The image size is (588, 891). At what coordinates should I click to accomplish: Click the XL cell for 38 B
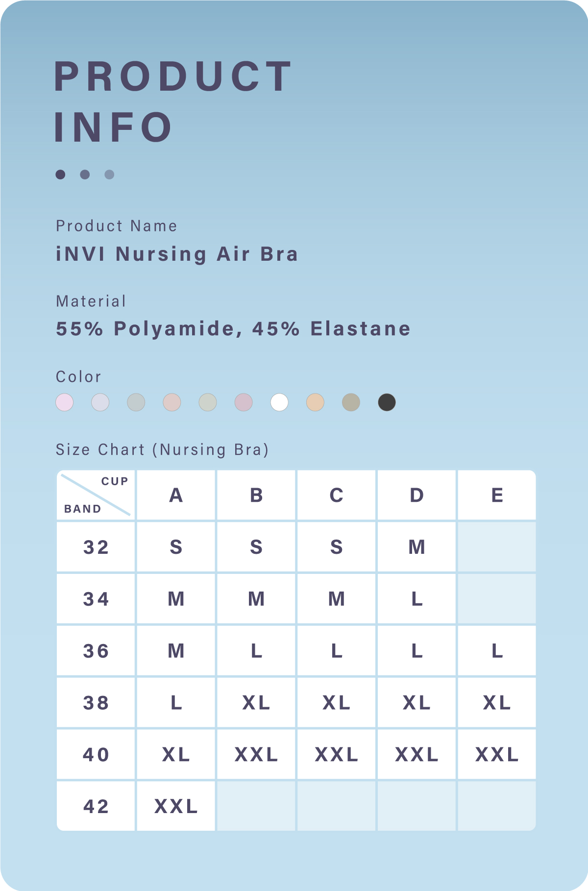(256, 703)
